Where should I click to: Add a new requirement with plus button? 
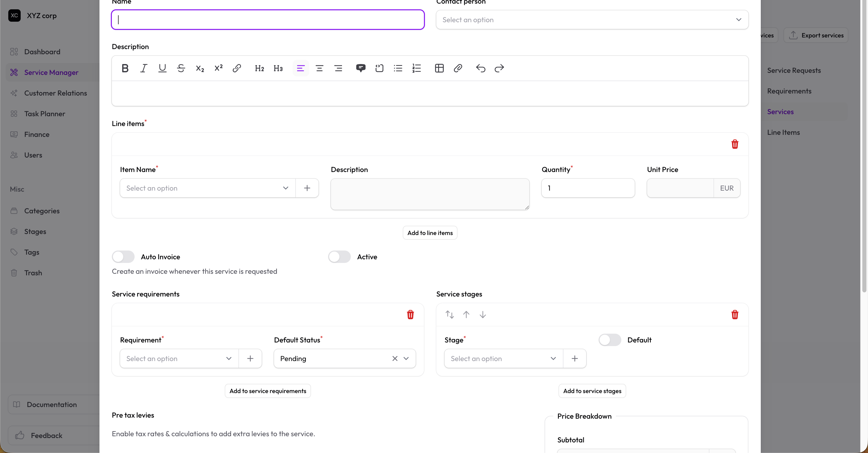tap(250, 358)
